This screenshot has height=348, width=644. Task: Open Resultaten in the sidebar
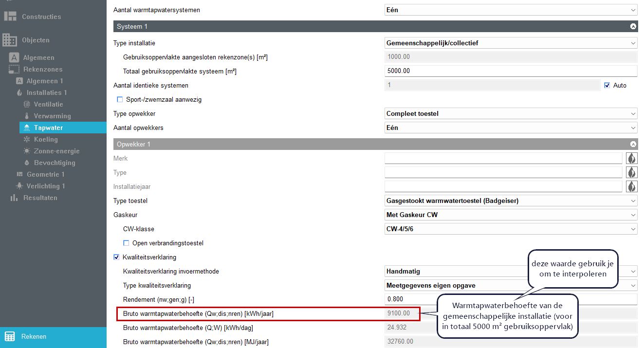coord(39,198)
